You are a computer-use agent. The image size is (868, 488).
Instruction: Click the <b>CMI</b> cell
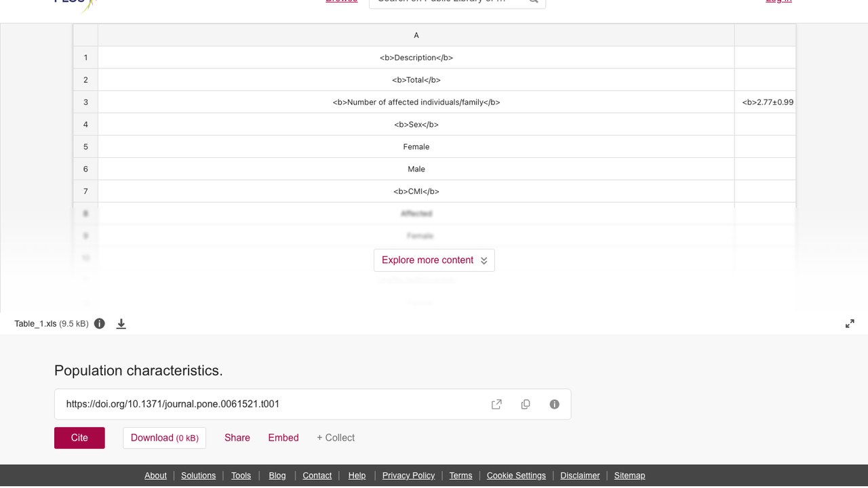[x=416, y=192]
